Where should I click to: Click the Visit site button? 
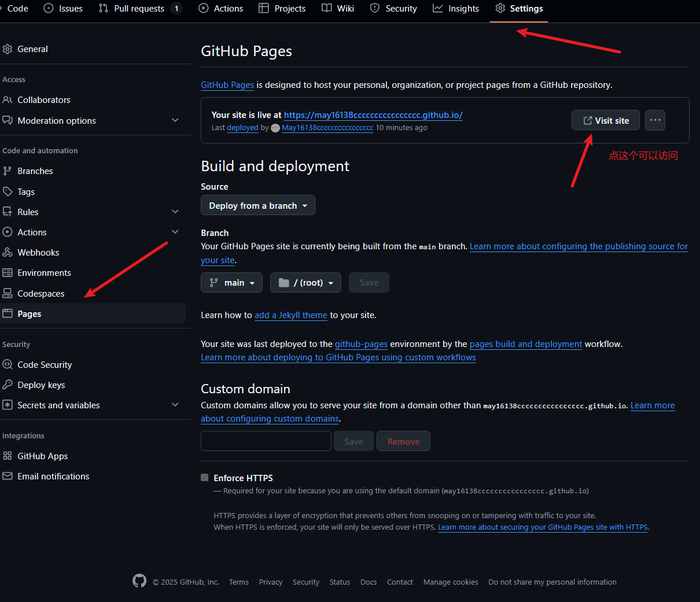(x=606, y=120)
